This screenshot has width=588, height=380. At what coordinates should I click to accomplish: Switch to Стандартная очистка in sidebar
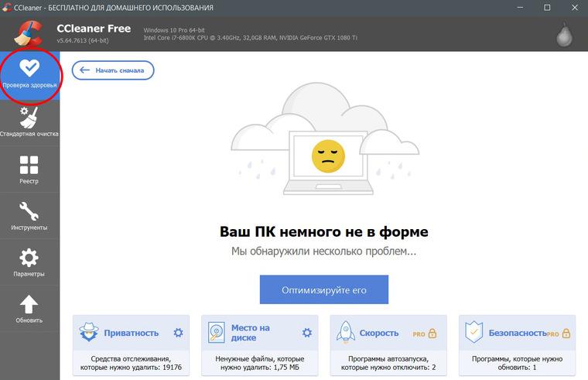pyautogui.click(x=29, y=122)
